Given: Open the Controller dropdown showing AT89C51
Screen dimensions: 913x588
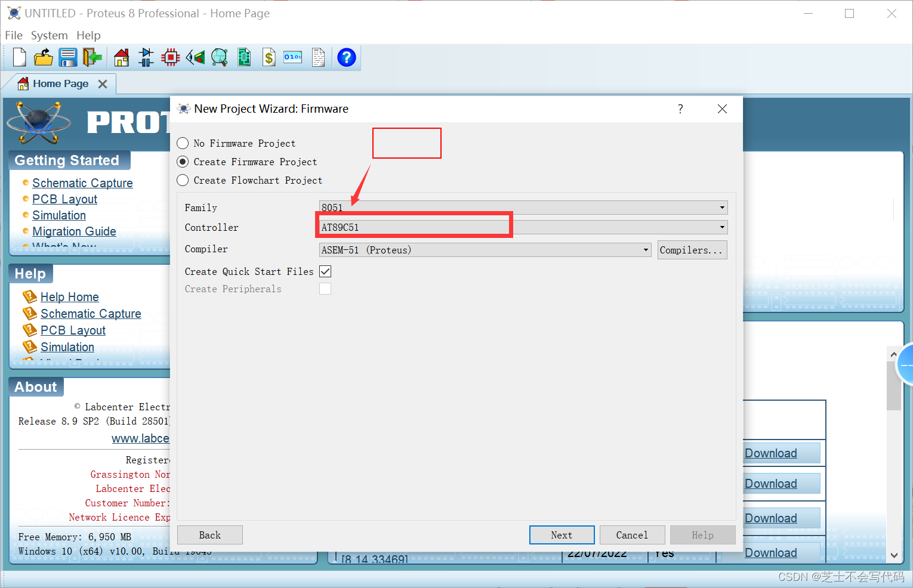Looking at the screenshot, I should [x=523, y=227].
